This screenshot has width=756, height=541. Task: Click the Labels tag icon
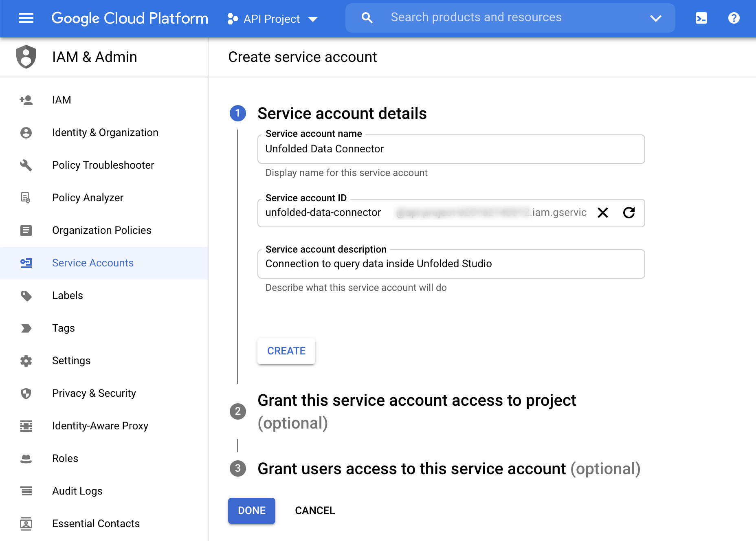click(x=26, y=295)
